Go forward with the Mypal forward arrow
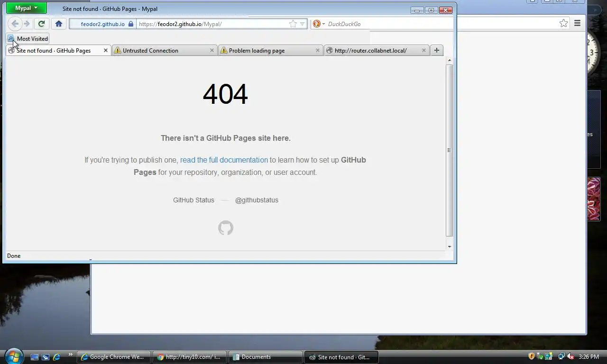The width and height of the screenshot is (607, 364). [27, 24]
